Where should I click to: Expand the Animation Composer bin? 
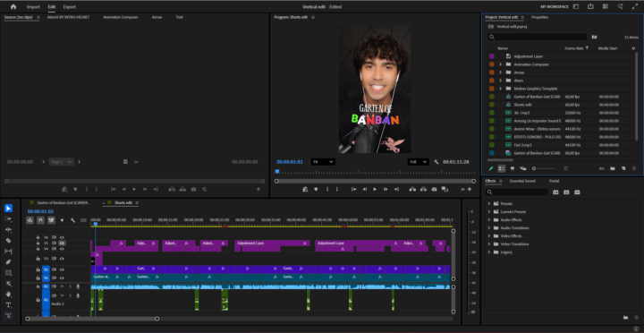click(500, 64)
